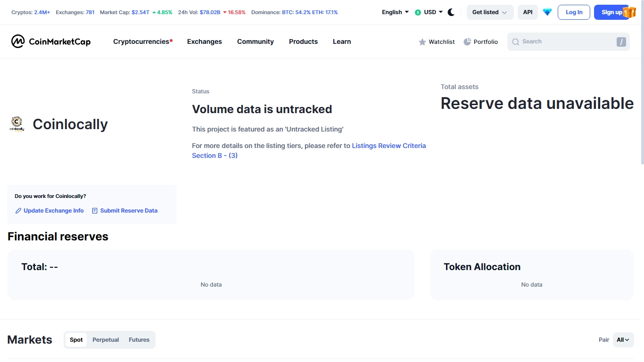This screenshot has width=644, height=362.
Task: Click the Log In button
Action: 574,12
